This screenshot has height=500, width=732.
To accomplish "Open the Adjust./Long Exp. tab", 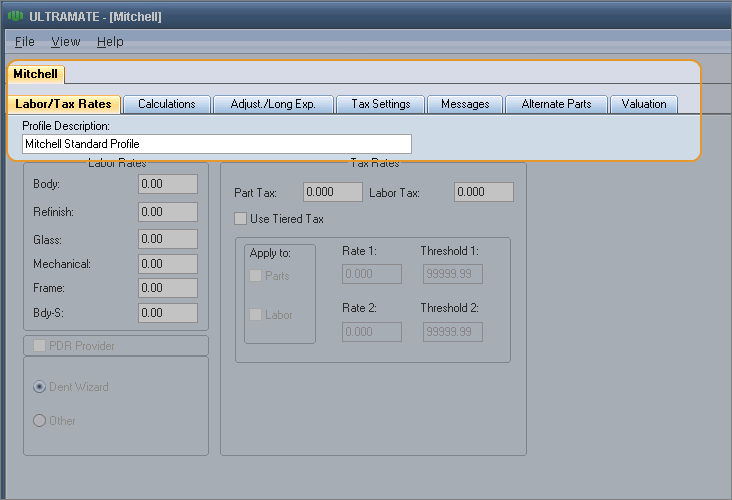I will [x=273, y=104].
